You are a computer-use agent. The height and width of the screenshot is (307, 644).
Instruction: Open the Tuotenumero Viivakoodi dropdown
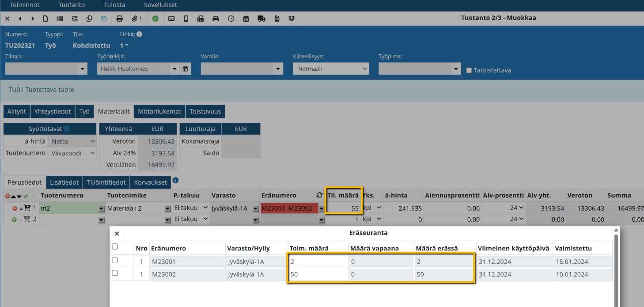(x=72, y=153)
